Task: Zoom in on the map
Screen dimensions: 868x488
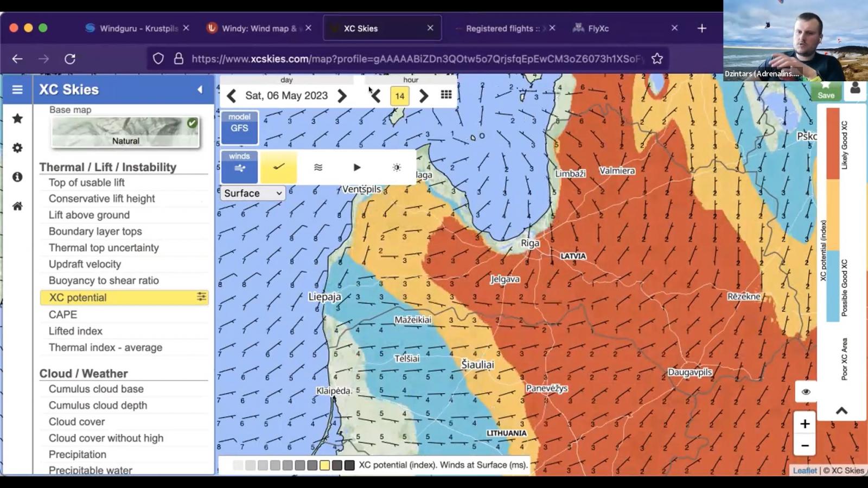Action: pos(805,423)
